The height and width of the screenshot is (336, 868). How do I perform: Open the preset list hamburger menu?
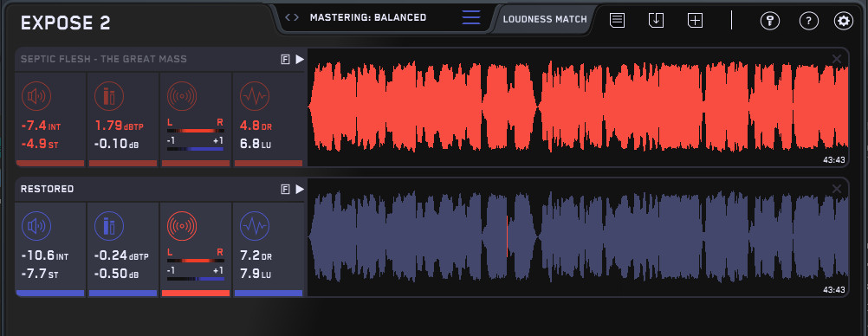pos(471,17)
